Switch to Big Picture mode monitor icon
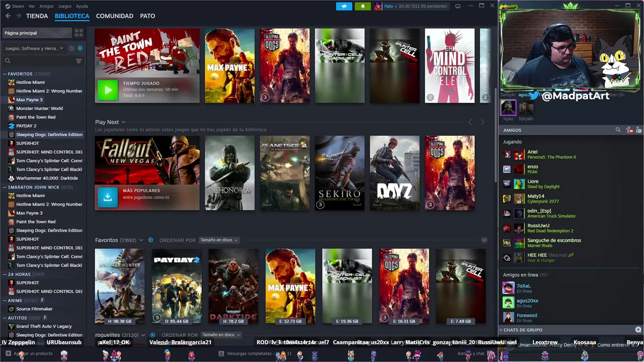The height and width of the screenshot is (362, 644). pyautogui.click(x=458, y=6)
